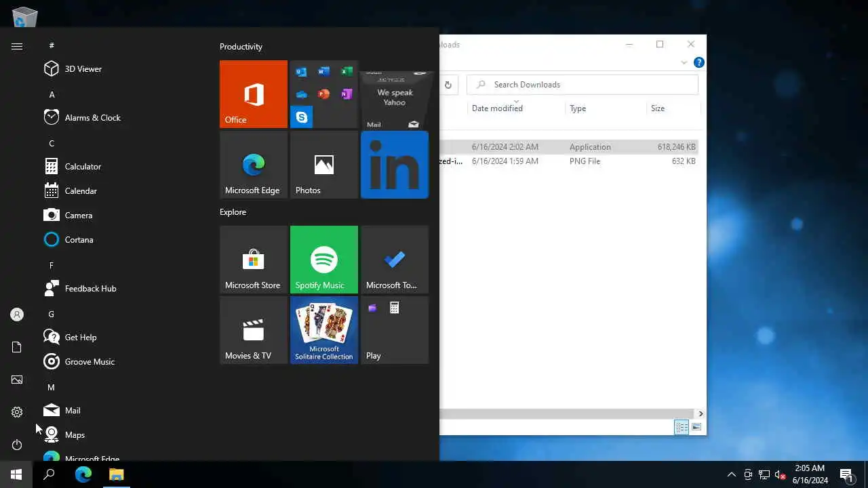Switch to File Explorer on the taskbar
The width and height of the screenshot is (868, 488).
117,474
